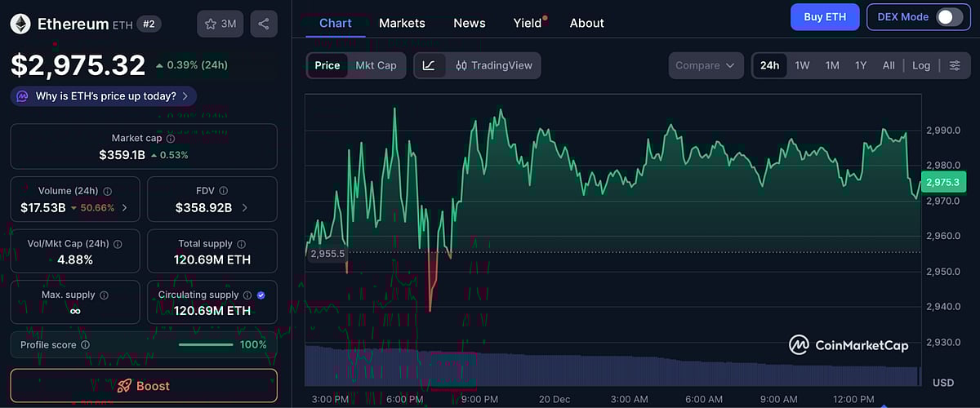The image size is (980, 408).
Task: Toggle Log scale on chart
Action: coord(921,65)
